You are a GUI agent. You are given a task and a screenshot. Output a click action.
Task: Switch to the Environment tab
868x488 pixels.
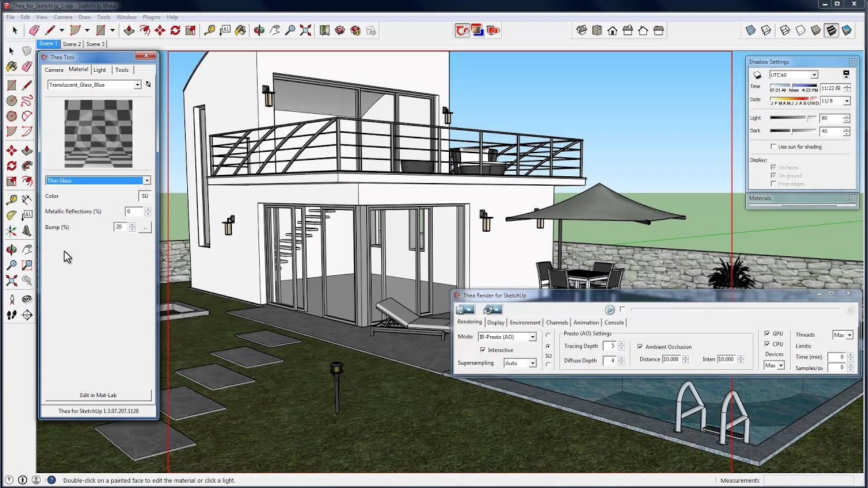point(525,323)
